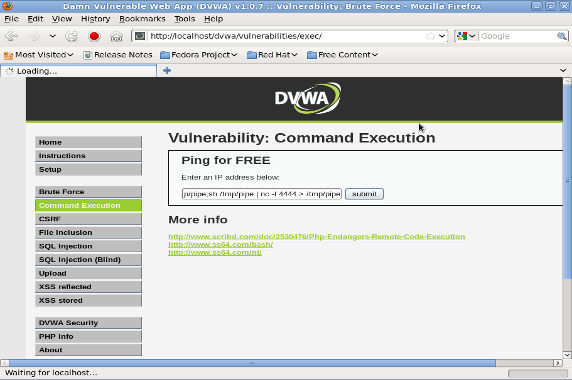This screenshot has height=380, width=572.
Task: Click the red Stop loading button
Action: click(x=94, y=36)
